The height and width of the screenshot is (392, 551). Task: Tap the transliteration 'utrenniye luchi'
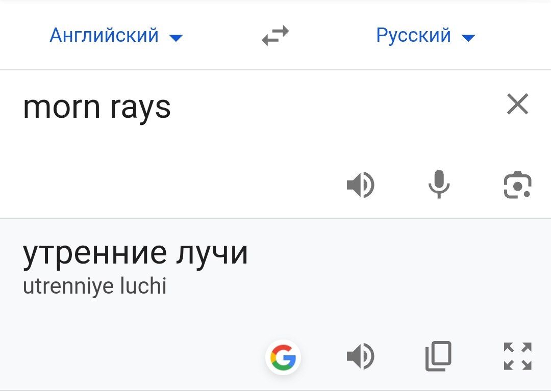click(x=94, y=286)
